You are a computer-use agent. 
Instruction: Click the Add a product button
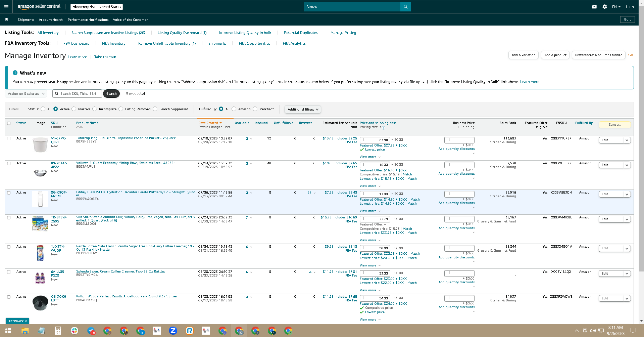tap(555, 55)
